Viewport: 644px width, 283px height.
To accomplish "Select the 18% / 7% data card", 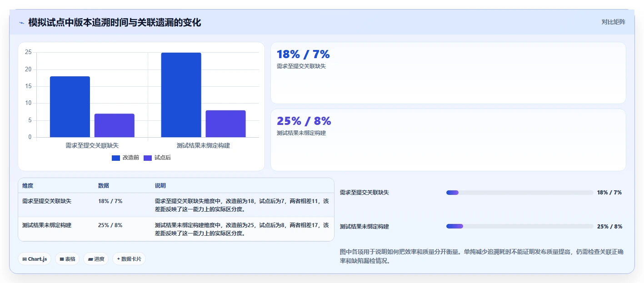I will 448,73.
